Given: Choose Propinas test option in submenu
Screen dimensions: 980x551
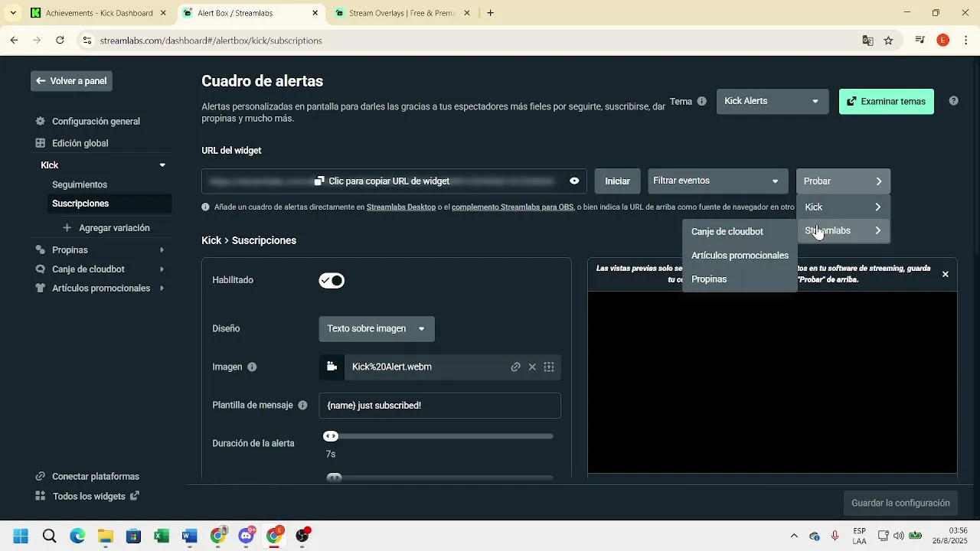Looking at the screenshot, I should 709,279.
